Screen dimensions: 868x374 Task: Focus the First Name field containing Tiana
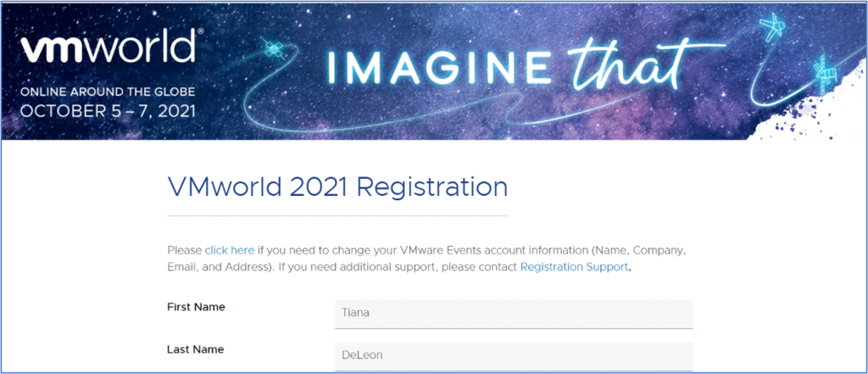[x=513, y=313]
